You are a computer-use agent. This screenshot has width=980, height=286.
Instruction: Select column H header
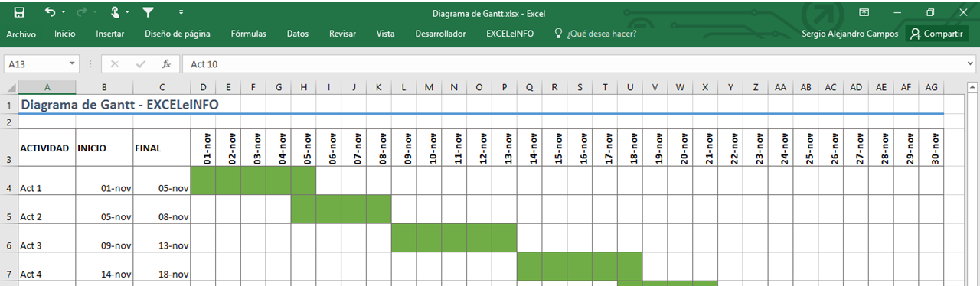click(x=304, y=87)
